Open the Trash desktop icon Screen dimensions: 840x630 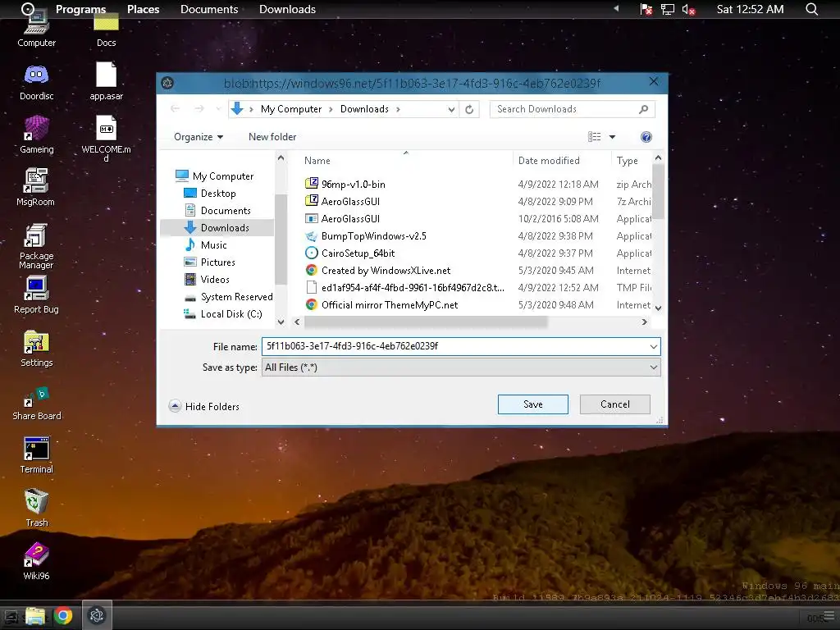pyautogui.click(x=36, y=508)
